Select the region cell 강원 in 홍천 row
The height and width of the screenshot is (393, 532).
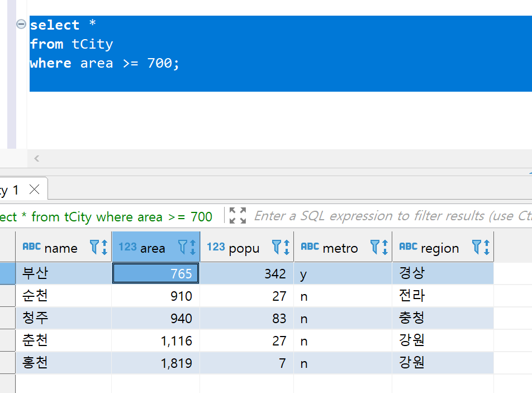(443, 363)
